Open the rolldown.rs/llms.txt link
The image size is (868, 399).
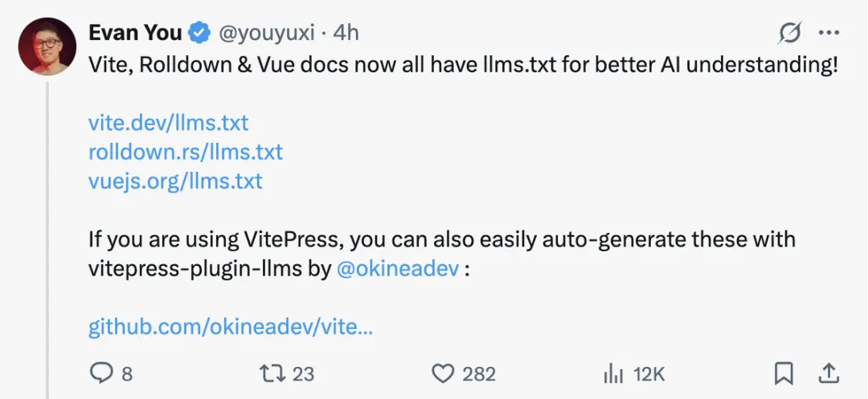[x=186, y=152]
